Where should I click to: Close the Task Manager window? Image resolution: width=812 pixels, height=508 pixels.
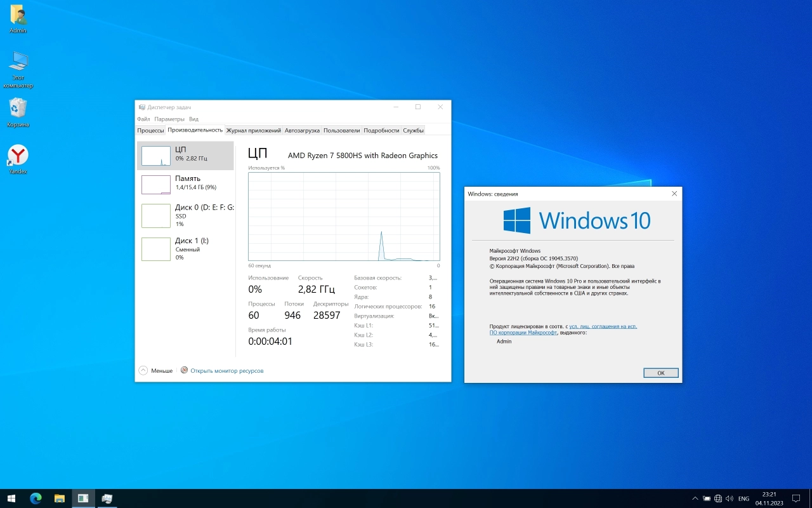pos(440,107)
